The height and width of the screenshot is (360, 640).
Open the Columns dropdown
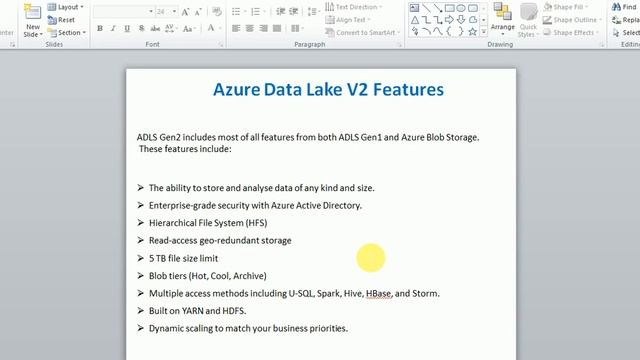[x=297, y=28]
